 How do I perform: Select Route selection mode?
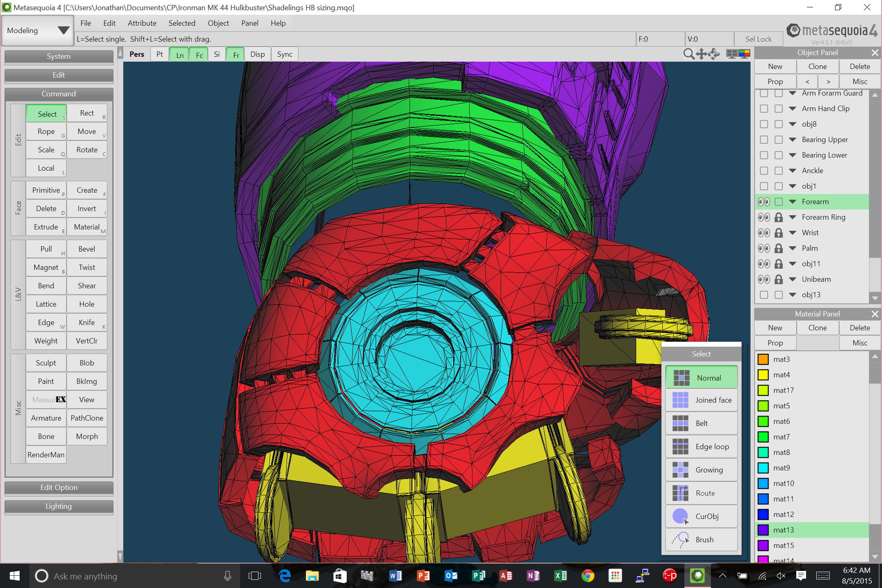[701, 493]
